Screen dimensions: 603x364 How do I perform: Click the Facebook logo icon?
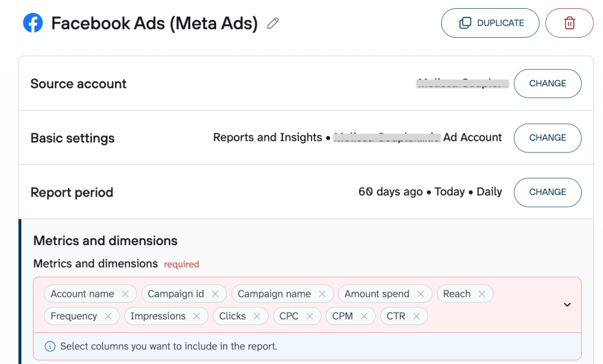33,23
